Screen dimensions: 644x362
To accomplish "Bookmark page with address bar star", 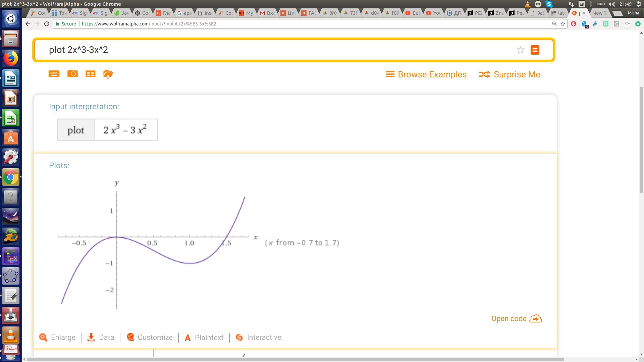I will click(x=563, y=24).
